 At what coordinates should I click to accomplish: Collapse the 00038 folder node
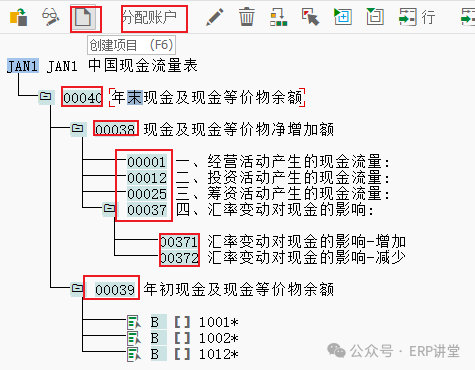77,128
